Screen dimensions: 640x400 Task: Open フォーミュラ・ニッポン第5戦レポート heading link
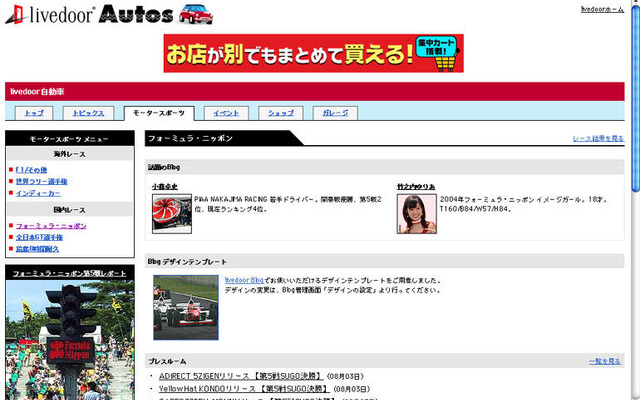point(69,273)
